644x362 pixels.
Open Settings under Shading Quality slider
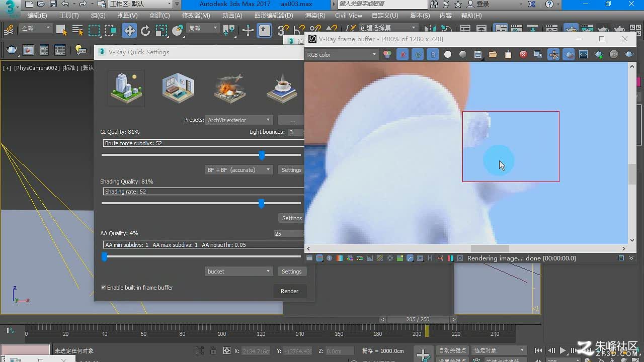point(292,218)
